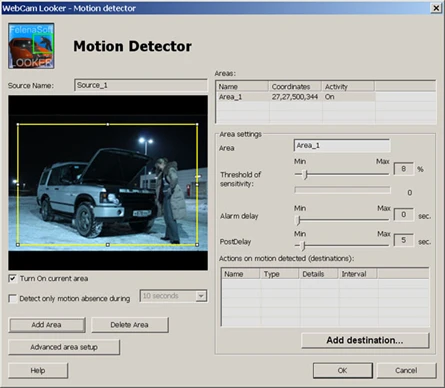Click the sensitivity percent value box
The width and height of the screenshot is (445, 388).
click(x=403, y=169)
